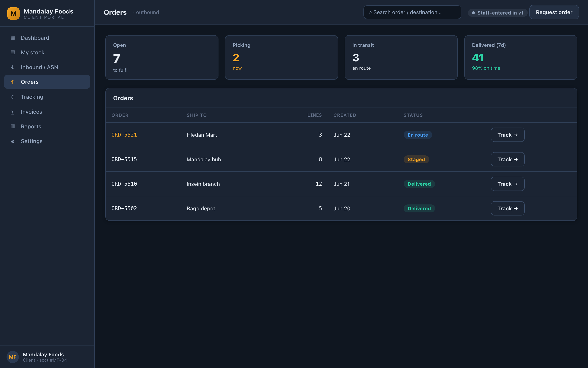The height and width of the screenshot is (368, 588).
Task: Track order ORD-5521
Action: (x=508, y=135)
